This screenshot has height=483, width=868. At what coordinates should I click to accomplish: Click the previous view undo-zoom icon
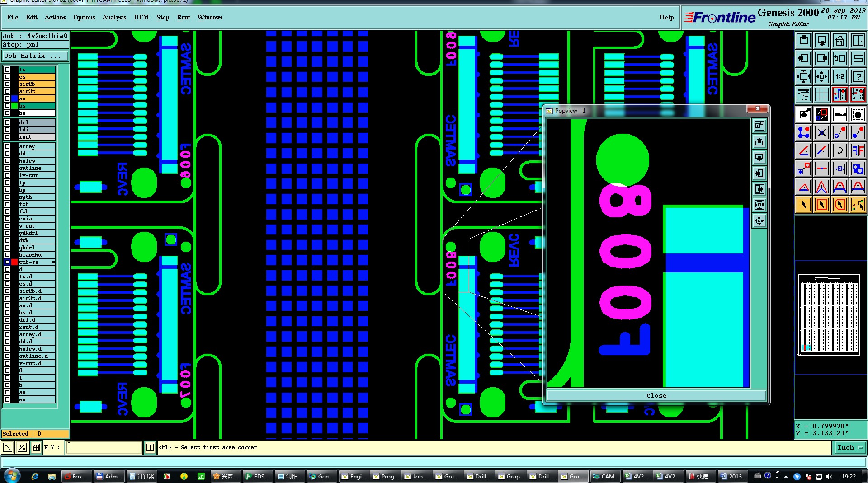[x=840, y=59]
